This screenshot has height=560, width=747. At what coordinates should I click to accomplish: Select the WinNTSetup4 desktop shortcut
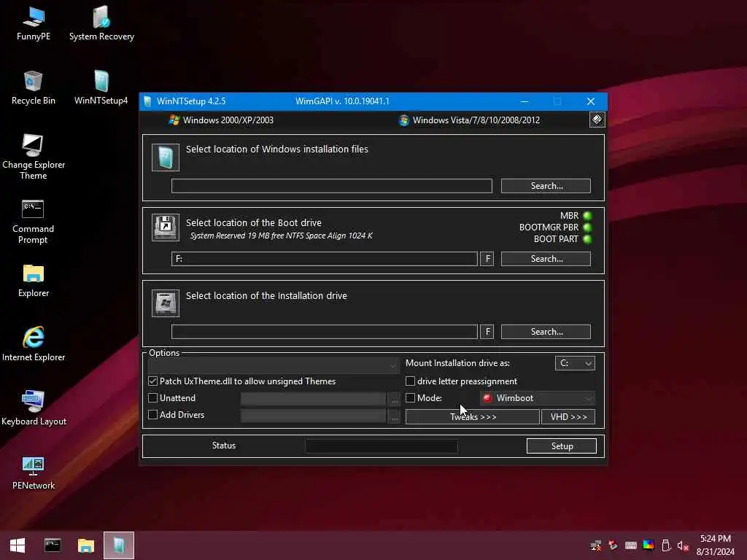(x=101, y=88)
